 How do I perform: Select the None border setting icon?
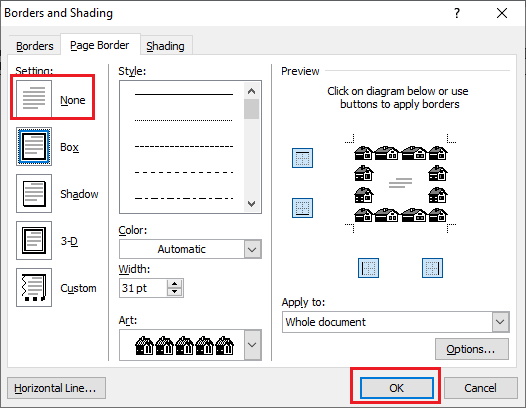tap(34, 99)
